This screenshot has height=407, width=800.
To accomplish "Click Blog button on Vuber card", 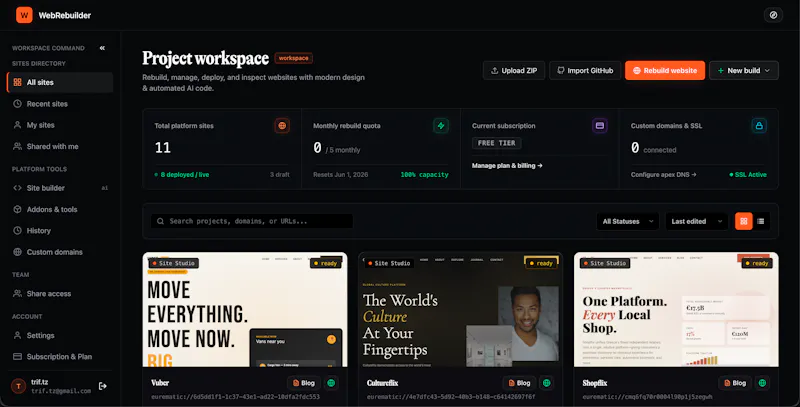I will [304, 383].
